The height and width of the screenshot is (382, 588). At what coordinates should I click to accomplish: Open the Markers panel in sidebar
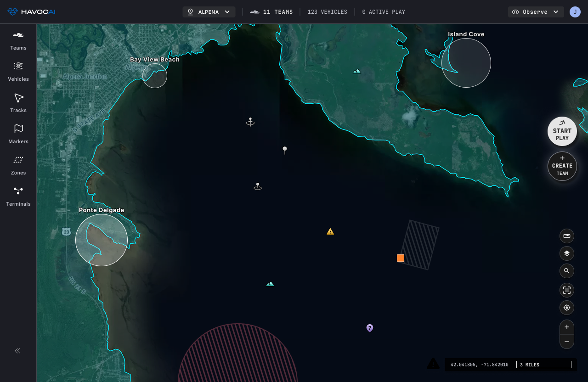tap(18, 134)
